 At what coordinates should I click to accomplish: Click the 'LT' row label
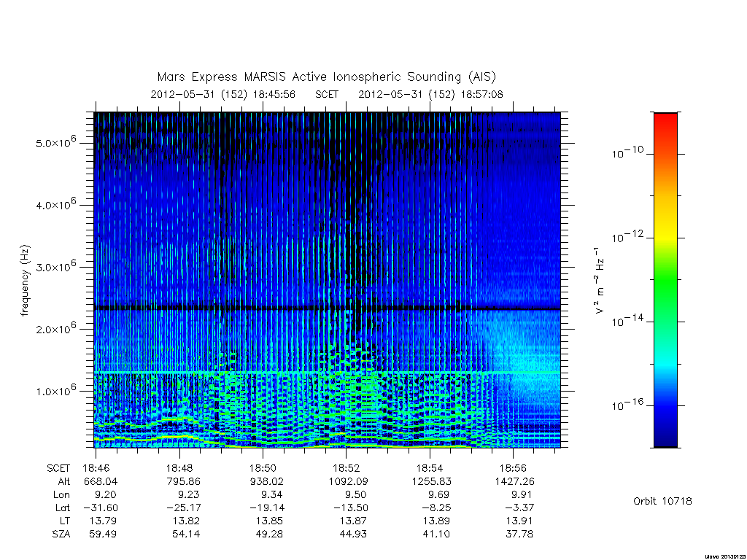[65, 521]
